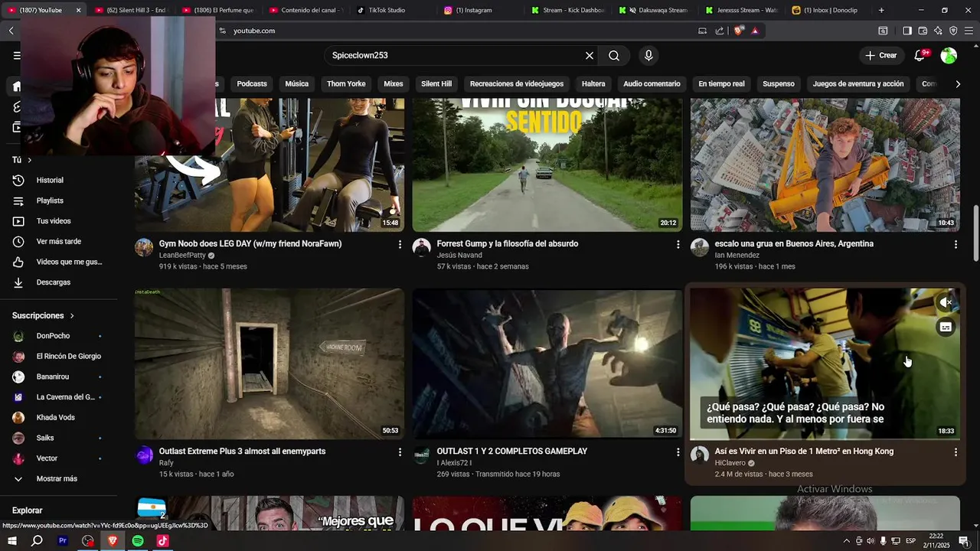Screen dimensions: 980x551
Task: Open Brave hamburger menu
Action: tap(969, 31)
